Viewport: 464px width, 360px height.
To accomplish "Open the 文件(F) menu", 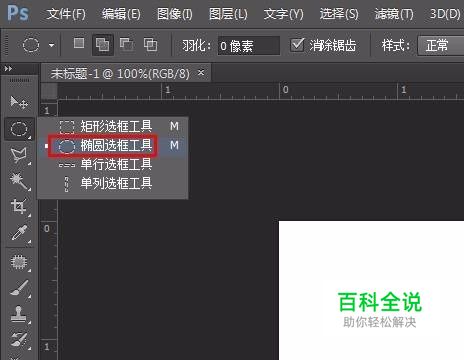I will pyautogui.click(x=66, y=14).
